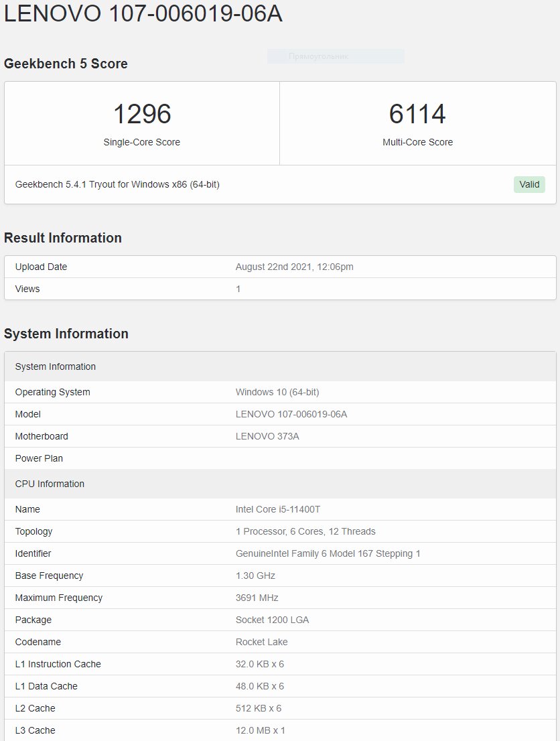
Task: Click the 'Base Frequency' row label
Action: pyautogui.click(x=49, y=576)
